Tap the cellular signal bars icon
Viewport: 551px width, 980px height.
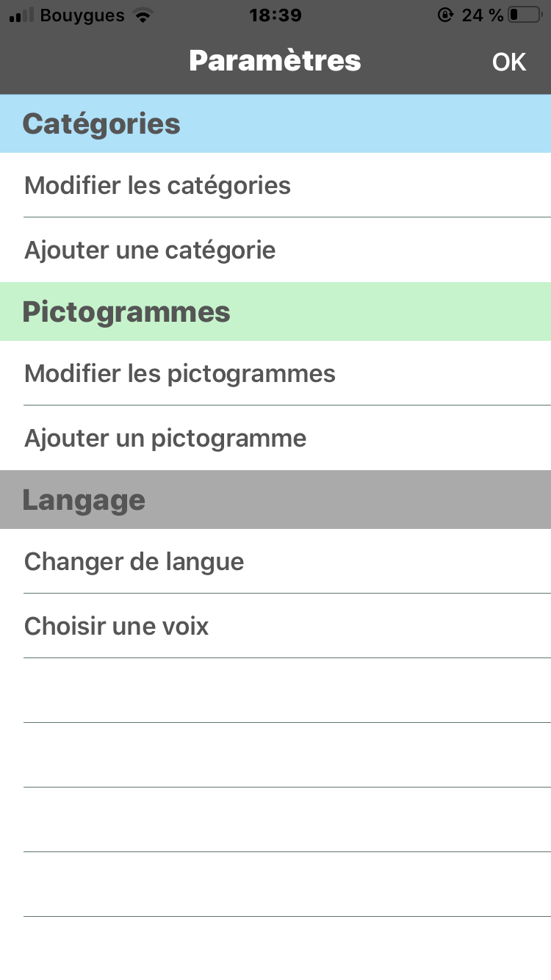[21, 15]
